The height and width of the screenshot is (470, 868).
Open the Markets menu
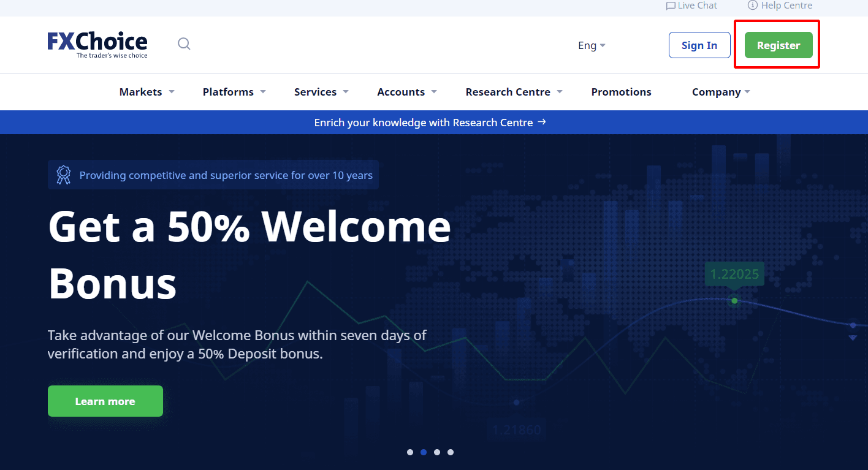[x=147, y=92]
